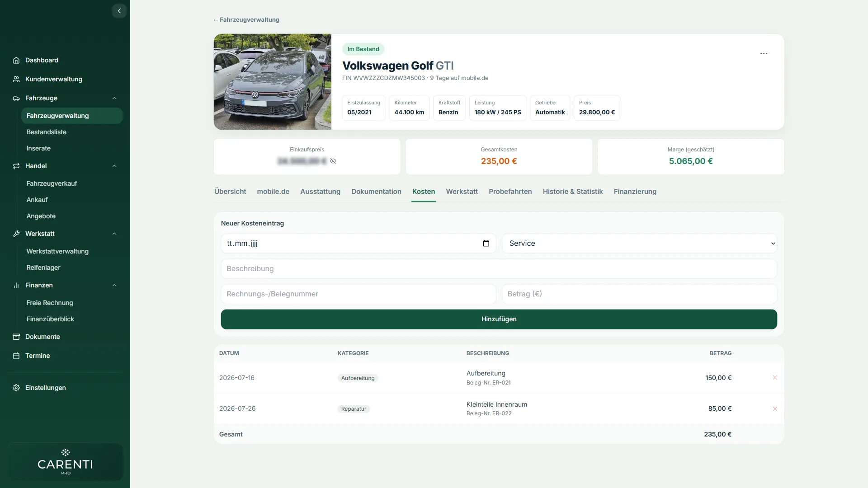Switch to the mobile.de tab

tap(273, 192)
